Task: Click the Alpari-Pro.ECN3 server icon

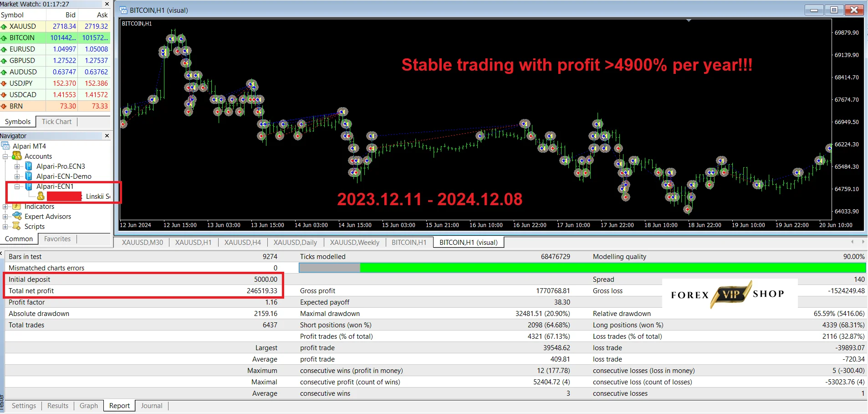Action: (x=29, y=166)
